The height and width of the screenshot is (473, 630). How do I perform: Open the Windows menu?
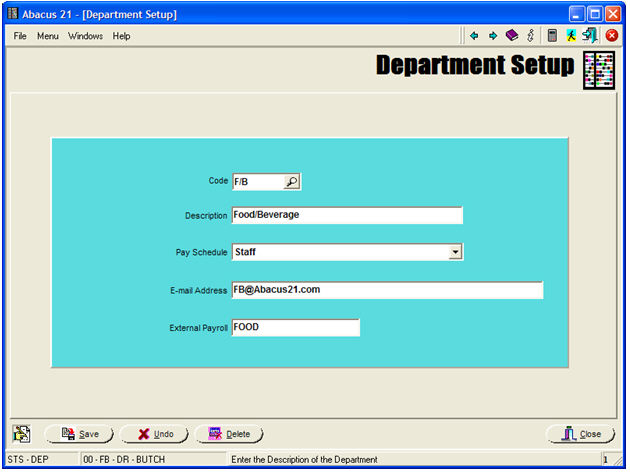click(x=85, y=36)
